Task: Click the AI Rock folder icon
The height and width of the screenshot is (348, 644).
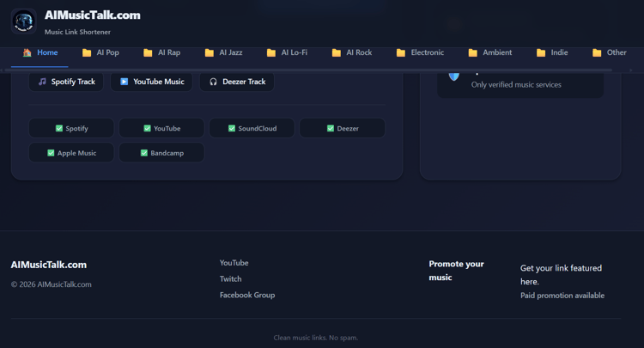Action: 337,52
